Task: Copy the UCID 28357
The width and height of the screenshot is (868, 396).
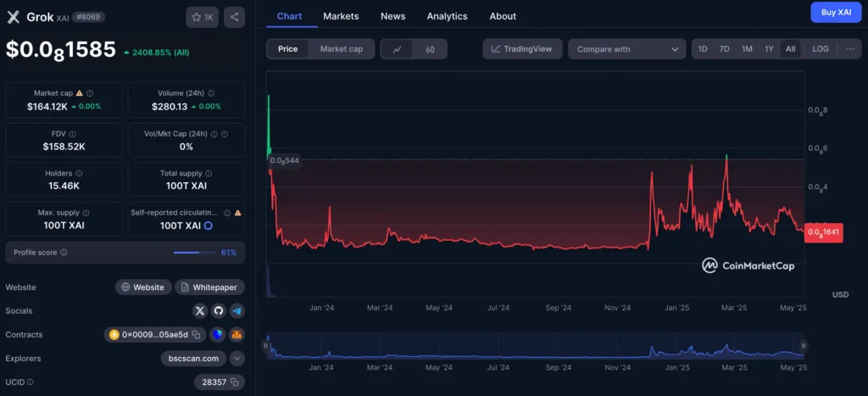Action: point(236,382)
